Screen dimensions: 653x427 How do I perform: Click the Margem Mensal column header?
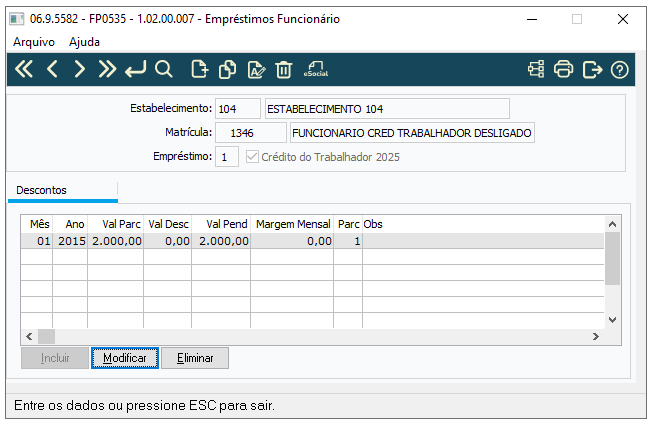(x=292, y=224)
